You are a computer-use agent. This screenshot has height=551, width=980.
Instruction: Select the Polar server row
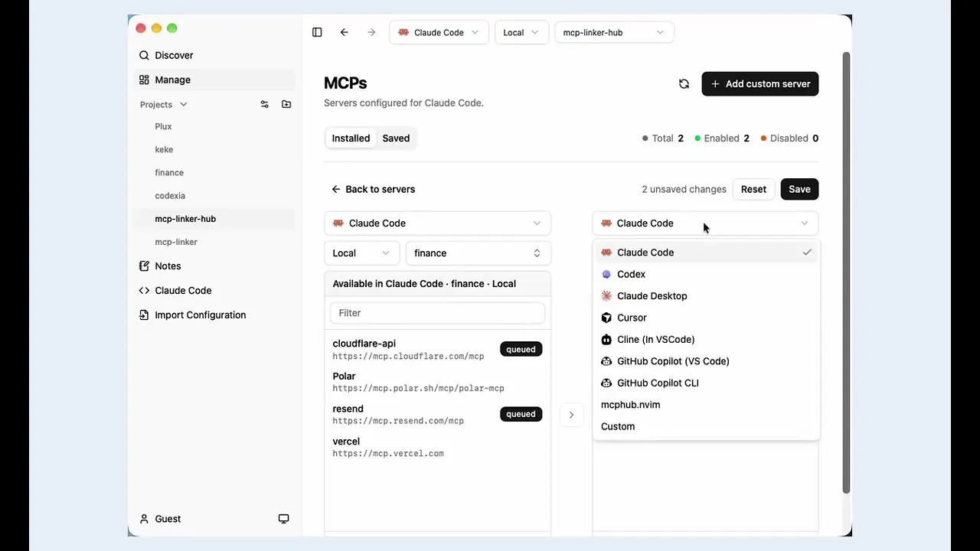coord(437,382)
